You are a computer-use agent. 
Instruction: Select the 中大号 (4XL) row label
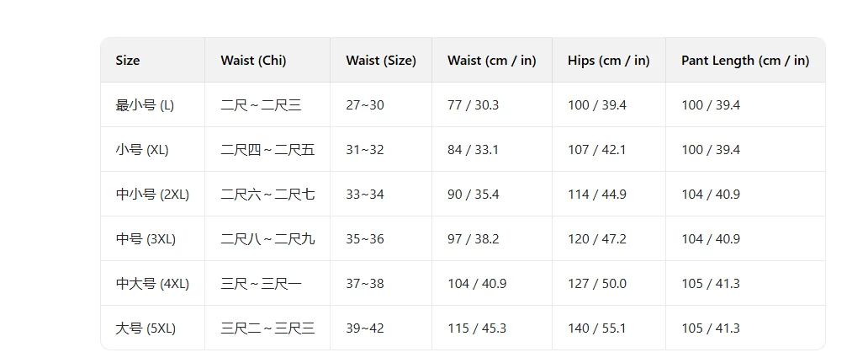click(x=152, y=284)
